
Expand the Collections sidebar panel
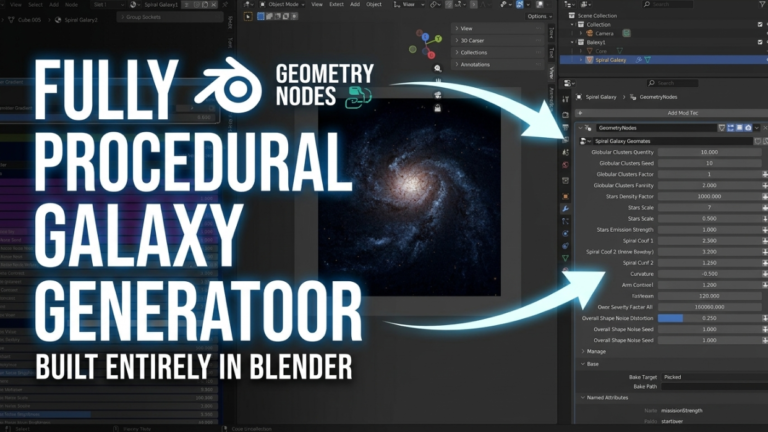click(x=497, y=52)
